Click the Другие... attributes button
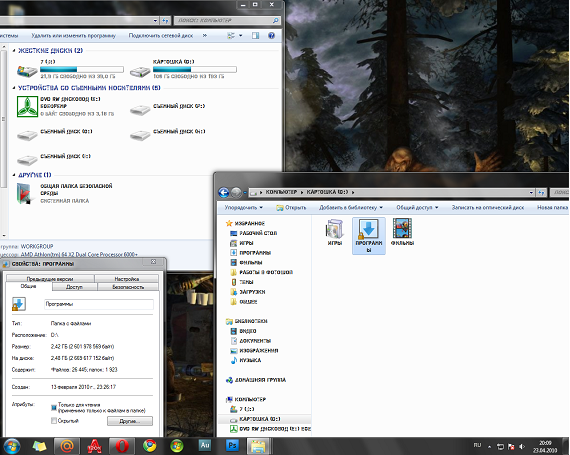Screen dimensions: 570x455 130,421
